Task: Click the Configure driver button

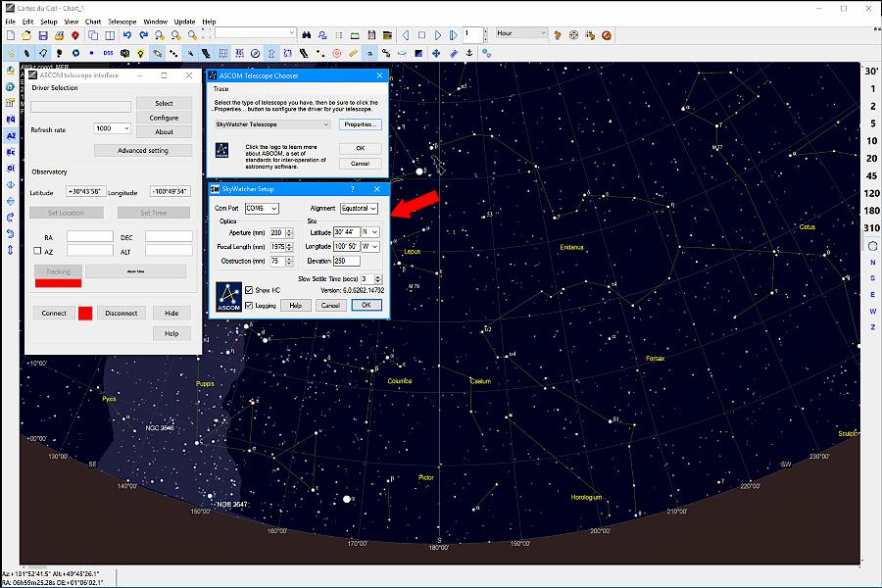Action: [164, 118]
